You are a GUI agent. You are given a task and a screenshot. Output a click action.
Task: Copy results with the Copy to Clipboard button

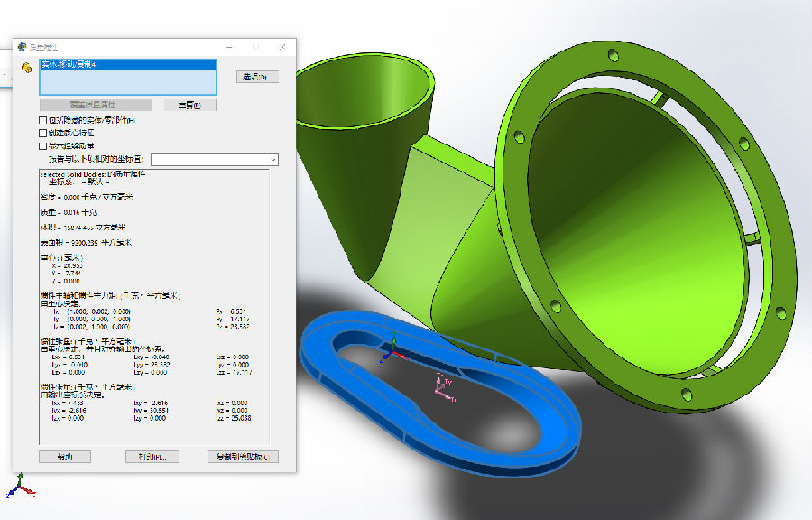point(243,457)
